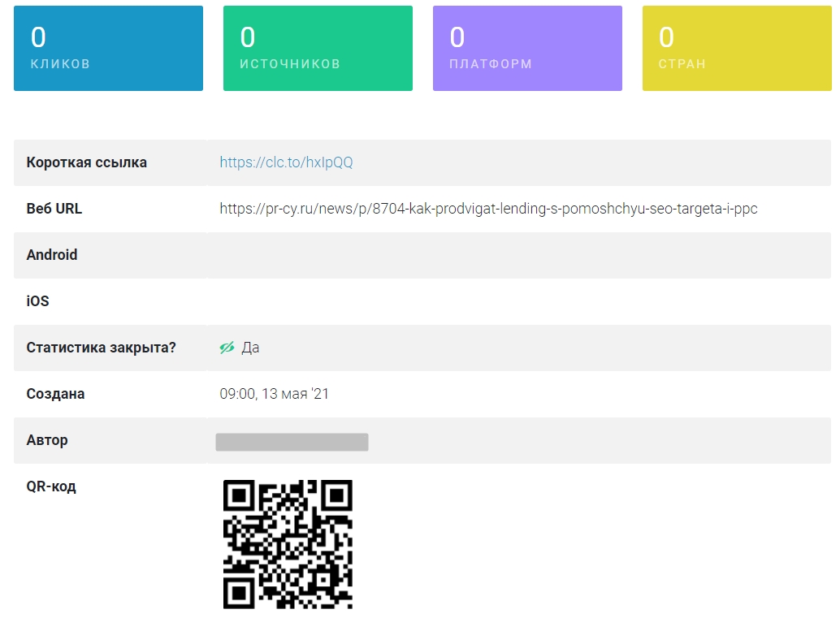
Task: Click the empty Android value cell
Action: [x=518, y=255]
